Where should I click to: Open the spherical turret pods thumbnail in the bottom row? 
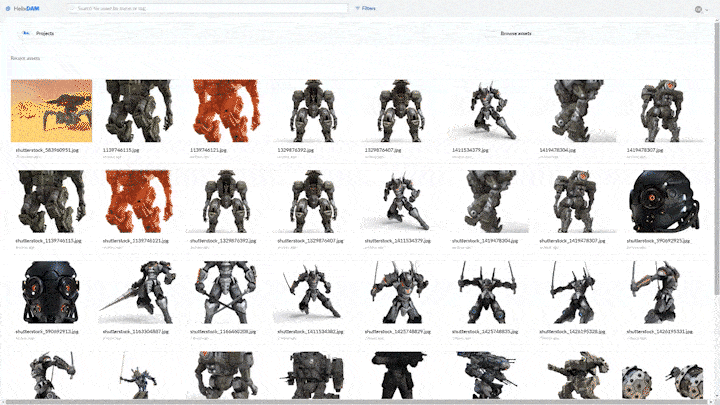(x=663, y=376)
